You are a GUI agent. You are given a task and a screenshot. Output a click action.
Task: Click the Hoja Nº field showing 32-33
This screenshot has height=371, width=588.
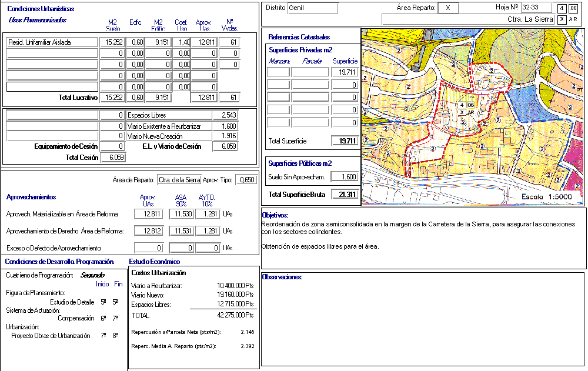pyautogui.click(x=536, y=8)
